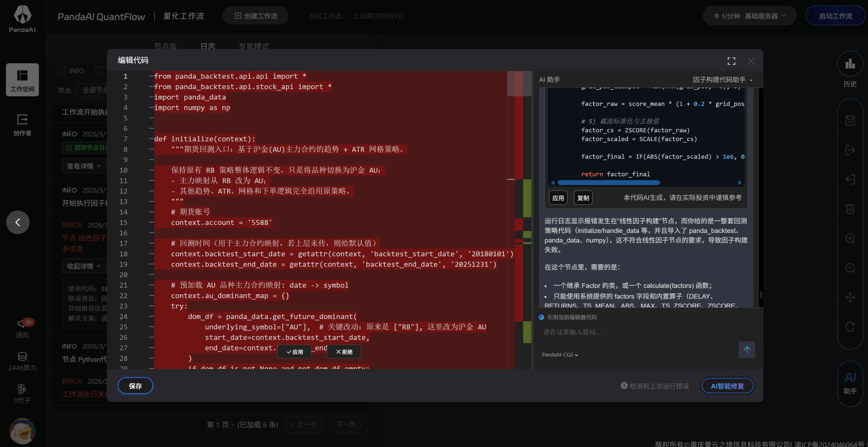Open the PandaAI-CQ2 model selector
This screenshot has width=868, height=447.
click(x=560, y=355)
